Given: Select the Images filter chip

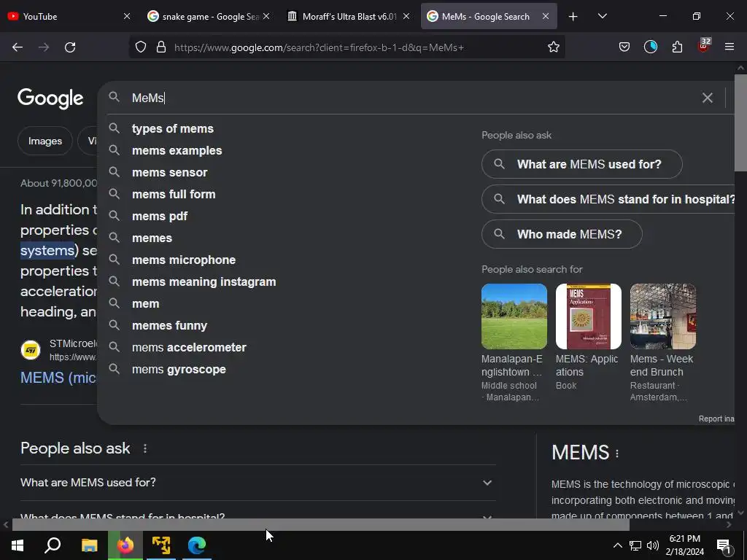Looking at the screenshot, I should pyautogui.click(x=44, y=141).
